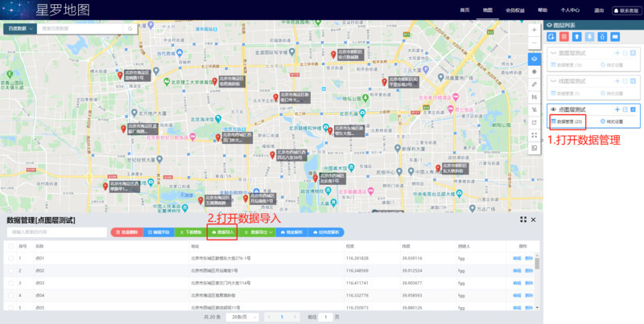Image resolution: width=644 pixels, height=324 pixels.
Task: Open the 百度数据 source dropdown
Action: click(20, 29)
